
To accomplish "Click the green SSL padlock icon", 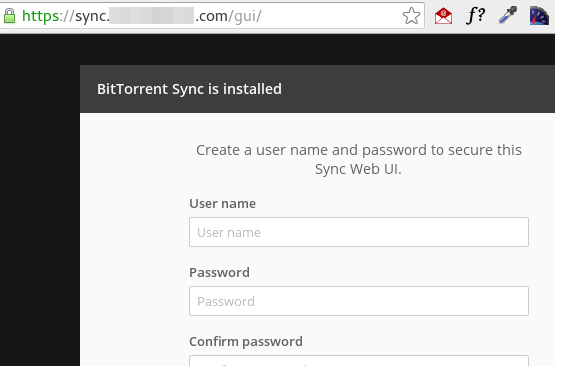I will point(9,16).
